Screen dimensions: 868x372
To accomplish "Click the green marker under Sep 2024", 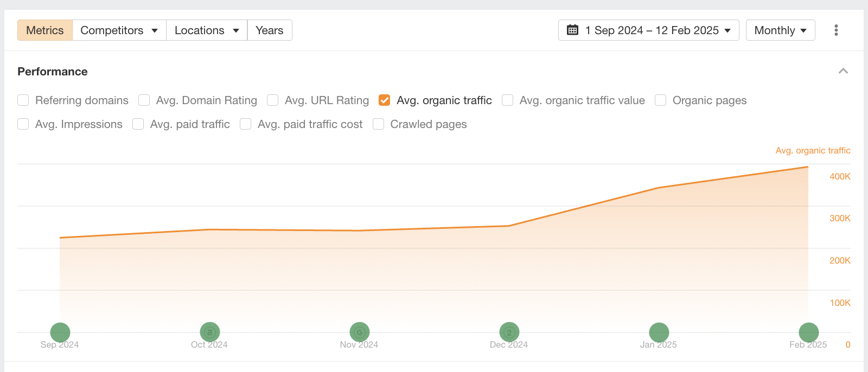I will pyautogui.click(x=60, y=332).
